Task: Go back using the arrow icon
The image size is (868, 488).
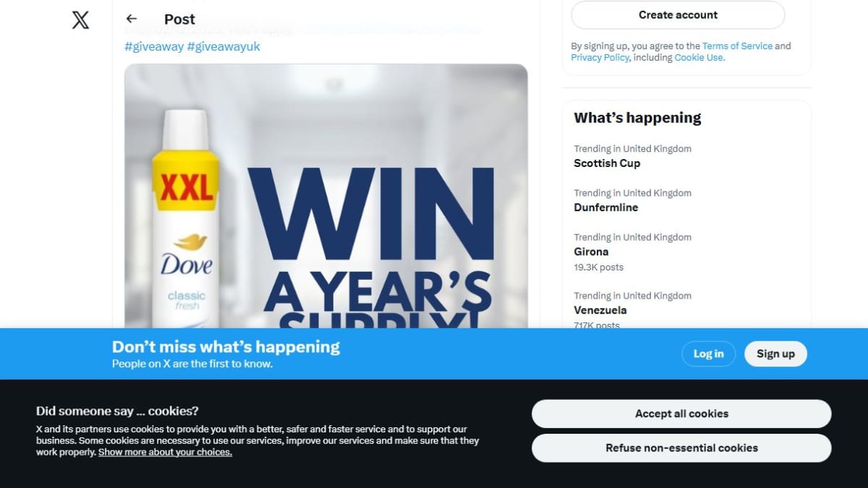Action: [x=131, y=19]
